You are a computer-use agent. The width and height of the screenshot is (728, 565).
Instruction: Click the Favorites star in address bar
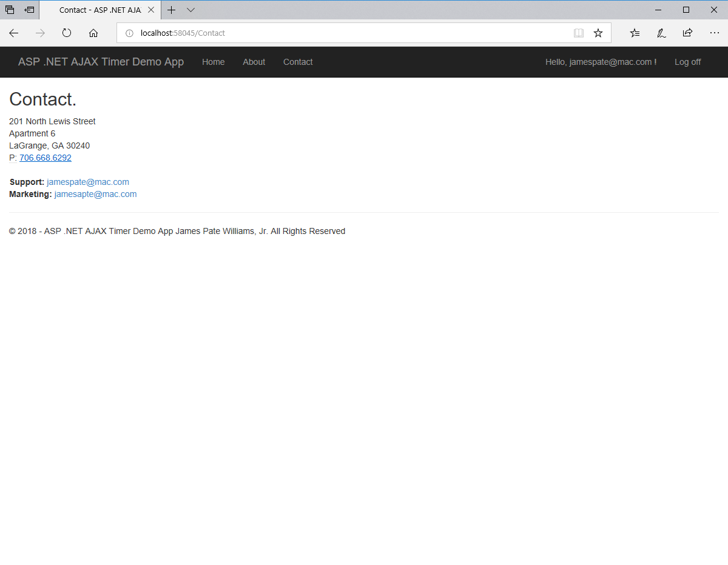pos(598,33)
